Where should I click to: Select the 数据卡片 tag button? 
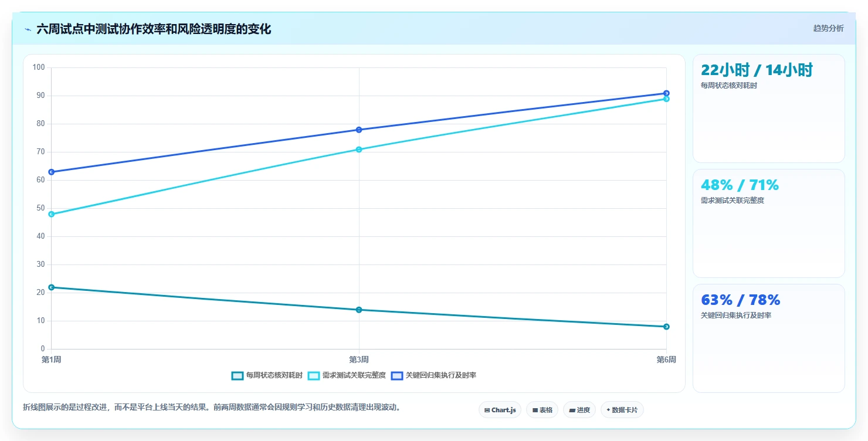click(622, 410)
